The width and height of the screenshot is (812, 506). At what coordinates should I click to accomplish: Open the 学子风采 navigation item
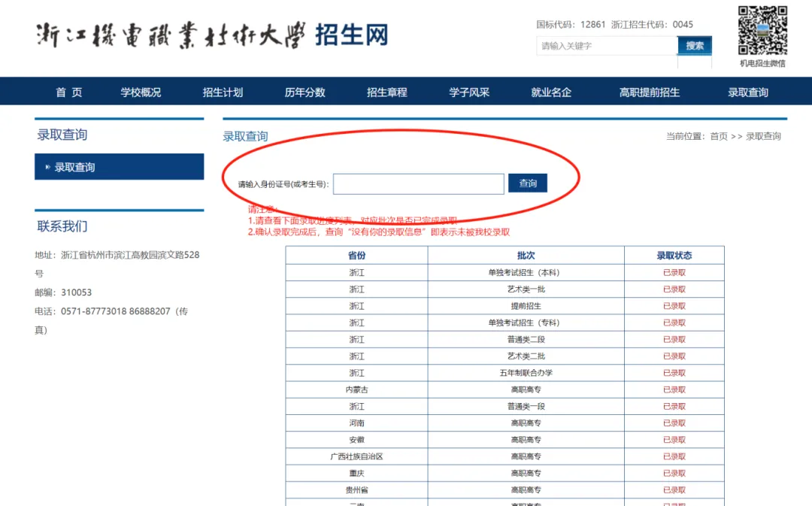[469, 92]
